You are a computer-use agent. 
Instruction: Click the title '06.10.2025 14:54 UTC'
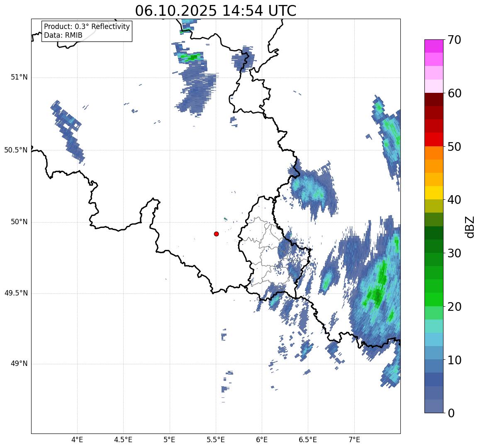click(216, 11)
